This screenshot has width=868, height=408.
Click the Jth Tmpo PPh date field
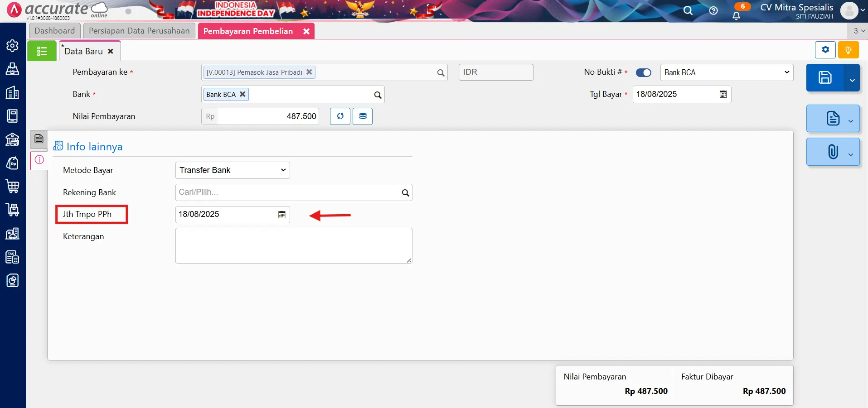[233, 214]
